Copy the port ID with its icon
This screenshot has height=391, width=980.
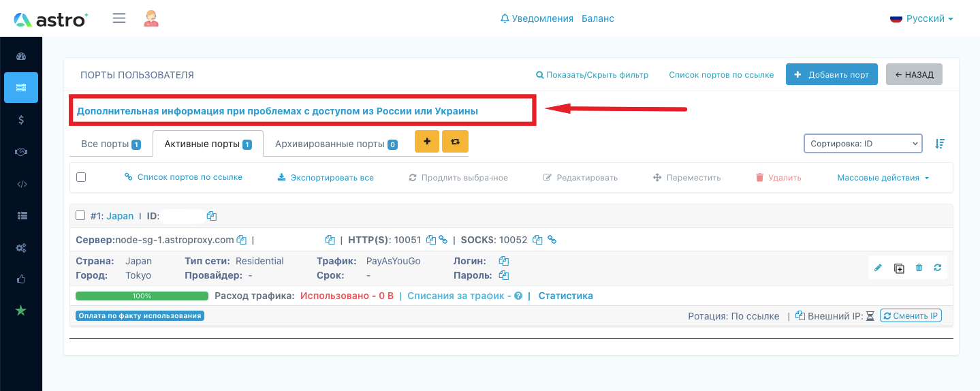(212, 216)
